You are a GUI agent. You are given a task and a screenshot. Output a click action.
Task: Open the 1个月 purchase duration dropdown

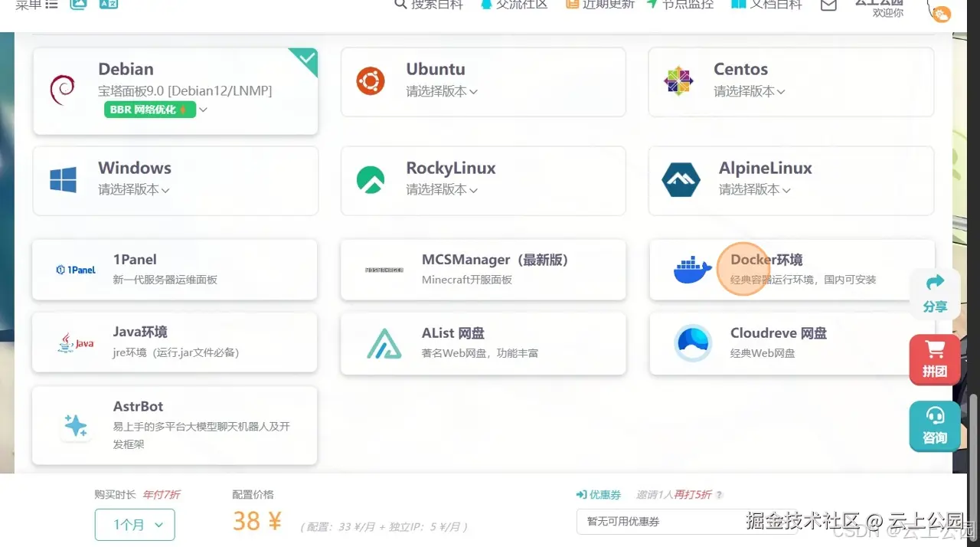tap(135, 525)
